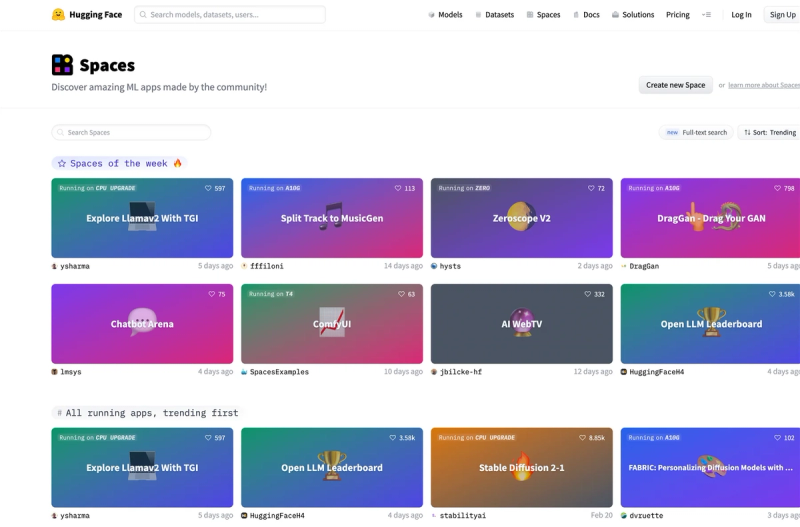Open the Split Track to MusicGen card

(332, 218)
